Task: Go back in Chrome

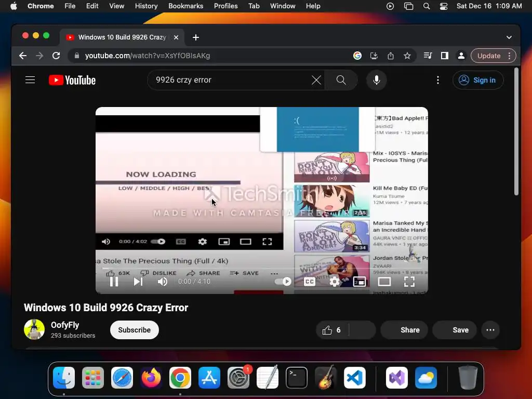Action: click(23, 56)
